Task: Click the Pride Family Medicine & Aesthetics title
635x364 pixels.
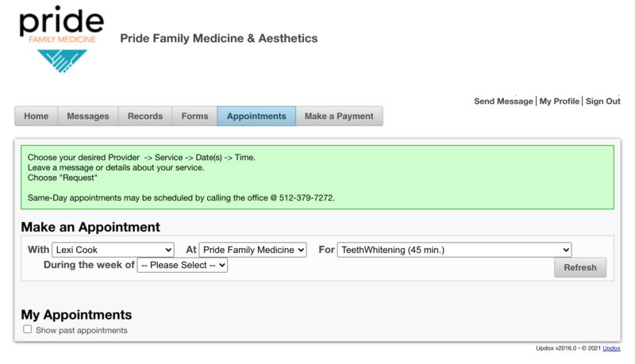Action: 219,38
